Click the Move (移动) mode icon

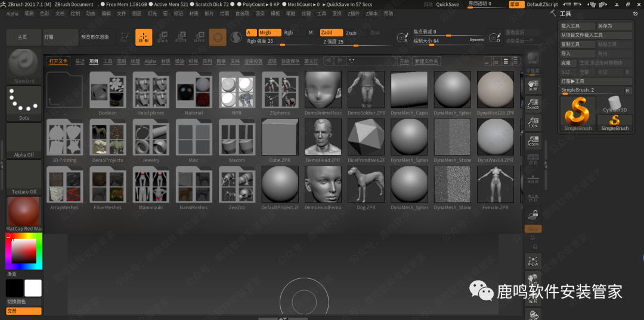[x=162, y=38]
